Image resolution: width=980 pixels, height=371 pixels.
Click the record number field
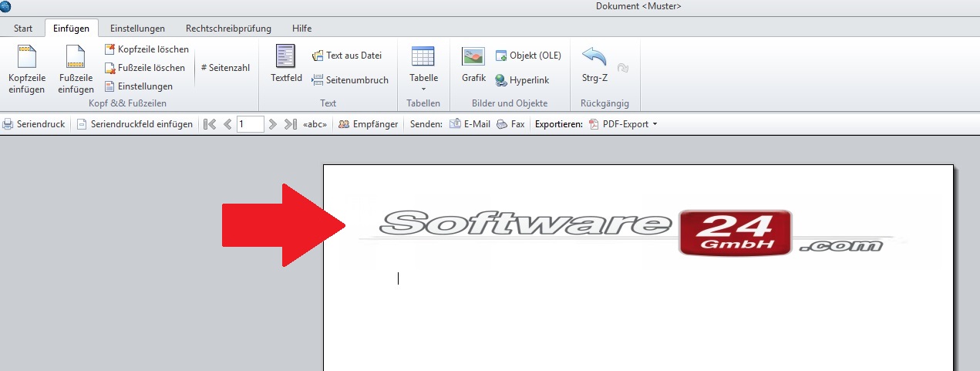[251, 124]
